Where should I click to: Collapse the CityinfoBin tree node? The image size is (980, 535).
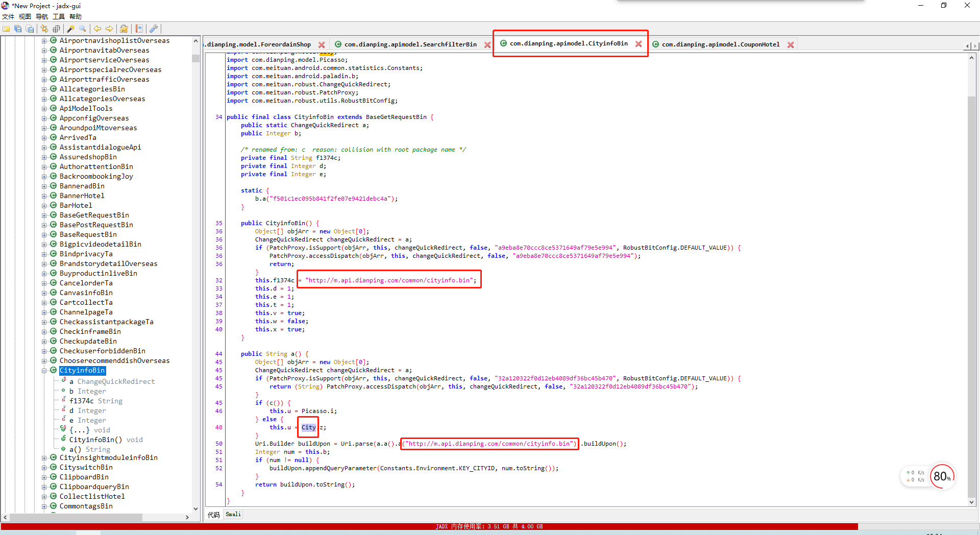coord(44,371)
